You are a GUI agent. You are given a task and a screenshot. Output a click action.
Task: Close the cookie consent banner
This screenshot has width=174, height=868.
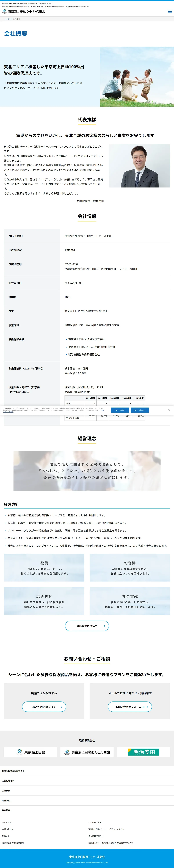[169, 410]
